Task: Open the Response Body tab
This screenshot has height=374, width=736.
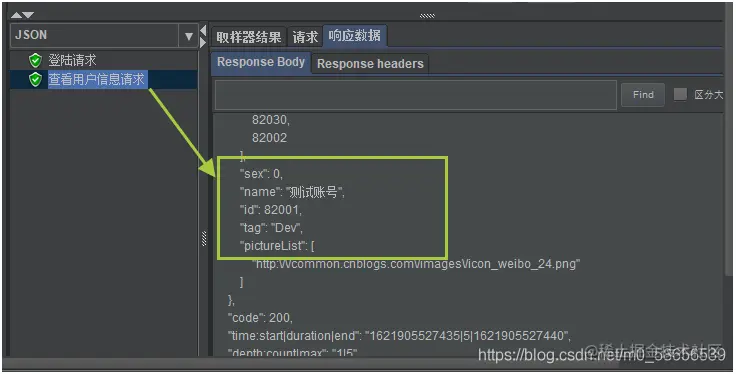Action: coord(261,62)
